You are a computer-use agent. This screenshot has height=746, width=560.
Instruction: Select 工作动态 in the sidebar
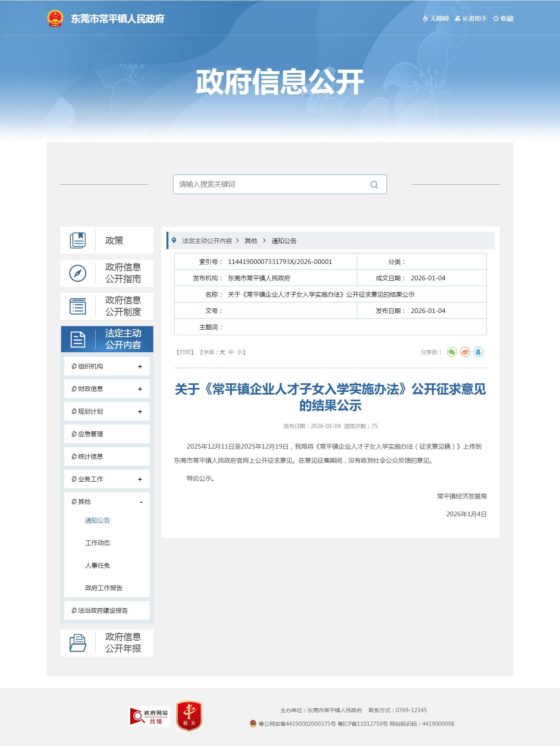[98, 543]
